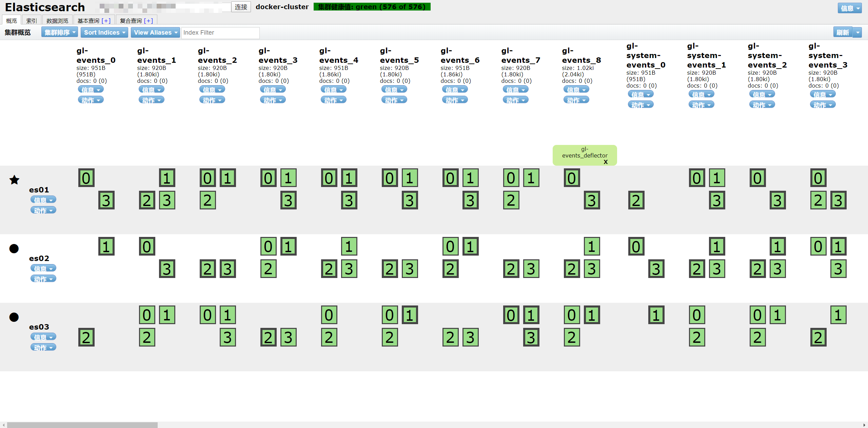
Task: Click es03 shard 1 of gl-system-events_3
Action: tap(838, 315)
